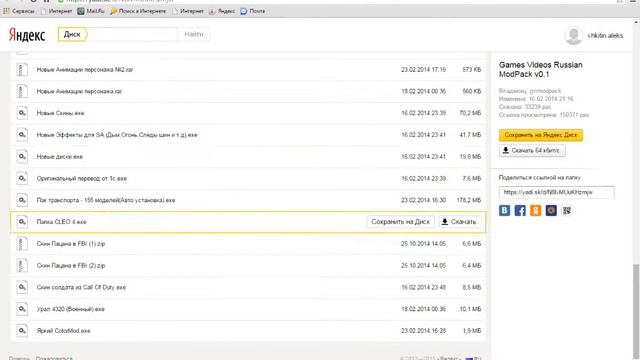Select file icon of Яркий ColorMod.exe
This screenshot has width=640, height=360.
(22, 331)
